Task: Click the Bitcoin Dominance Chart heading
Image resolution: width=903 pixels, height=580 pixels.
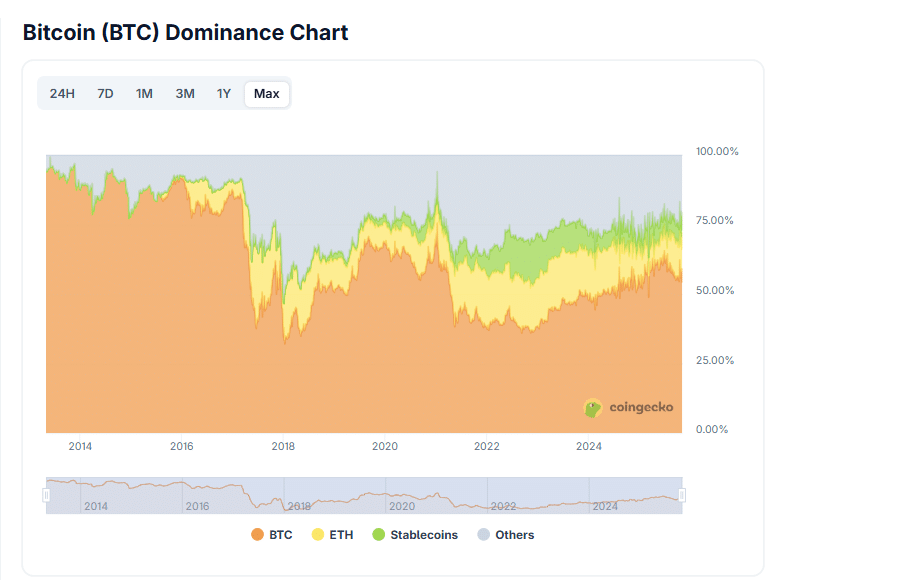Action: pyautogui.click(x=185, y=32)
